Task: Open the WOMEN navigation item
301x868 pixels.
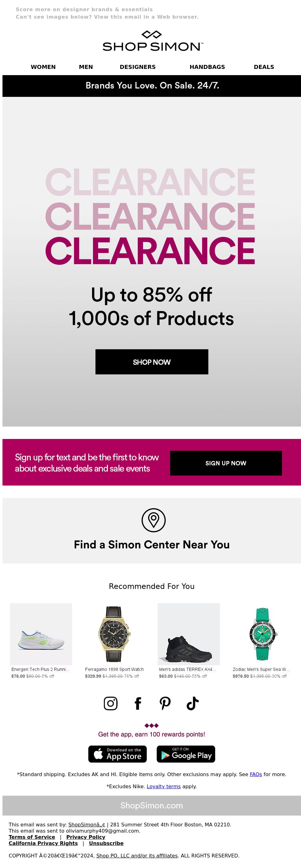Action: (x=43, y=67)
